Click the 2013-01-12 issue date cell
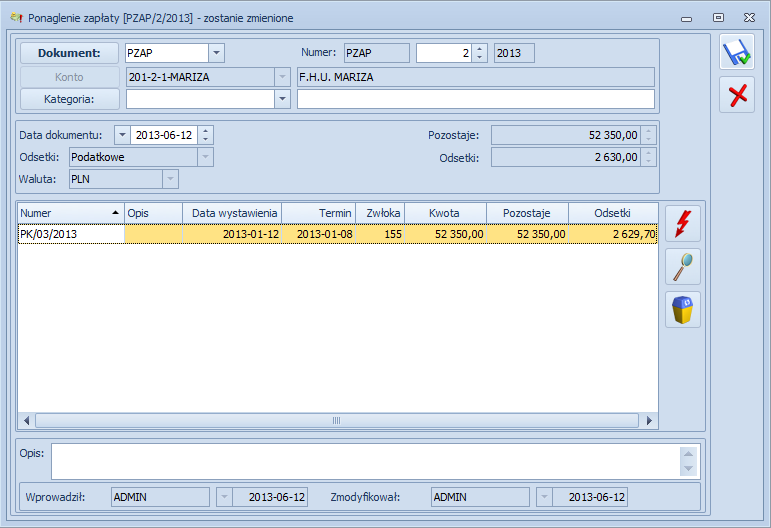Viewport: 771px width, 528px height. [232, 234]
